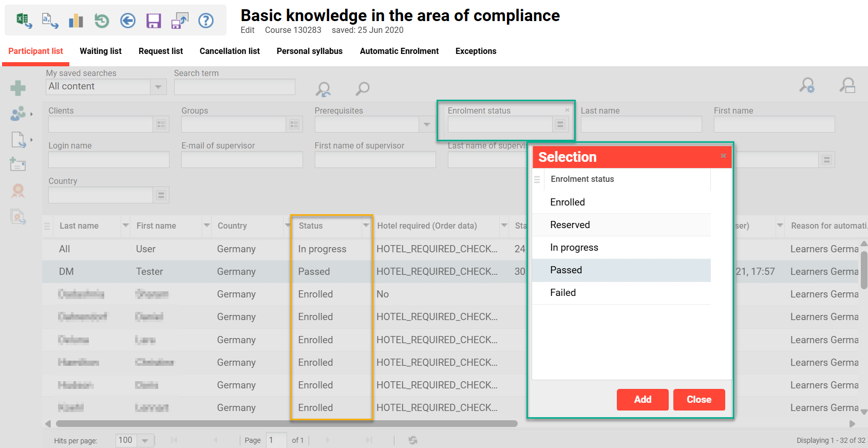Open help via the question mark icon

(x=206, y=21)
